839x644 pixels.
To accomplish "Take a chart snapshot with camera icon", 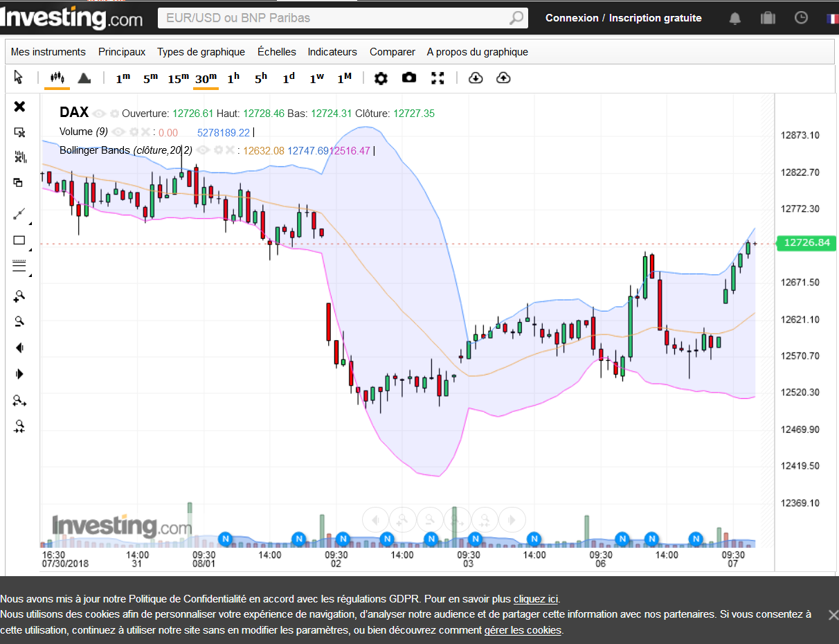I will [x=409, y=78].
